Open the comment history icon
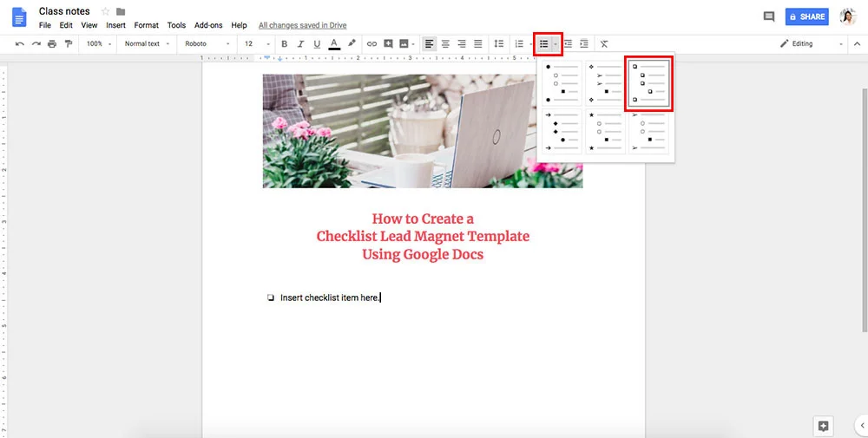868x438 pixels. (x=769, y=16)
